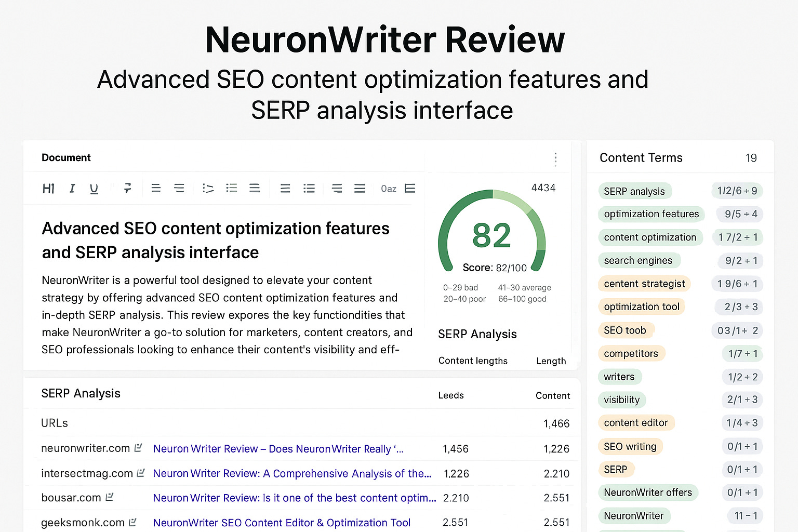The height and width of the screenshot is (532, 798).
Task: Click the 'Length' column label
Action: click(551, 361)
